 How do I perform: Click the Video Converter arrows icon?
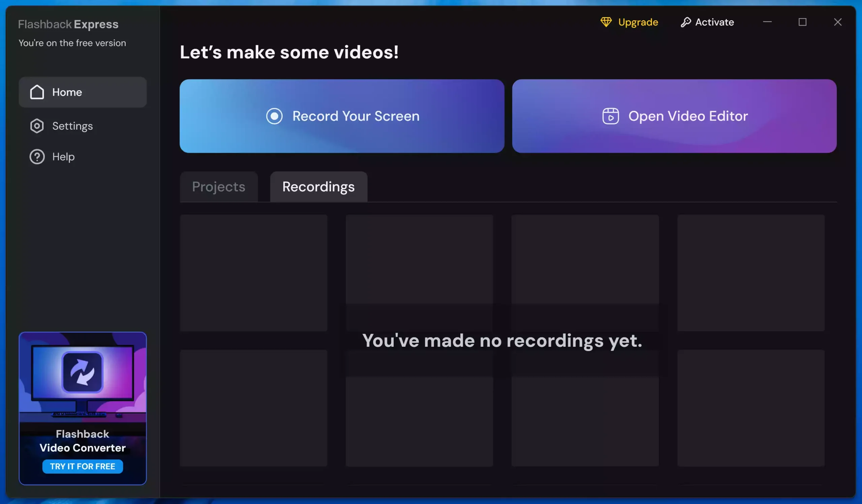[82, 372]
